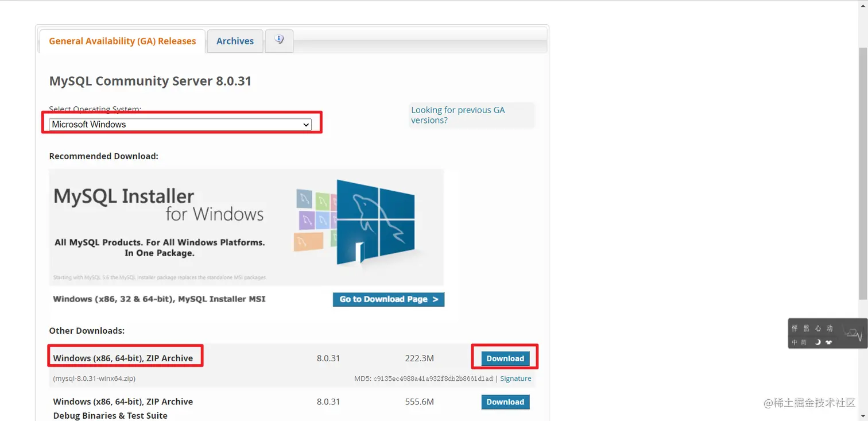
Task: Click the shirt skin icon in the floating widget
Action: pos(828,342)
